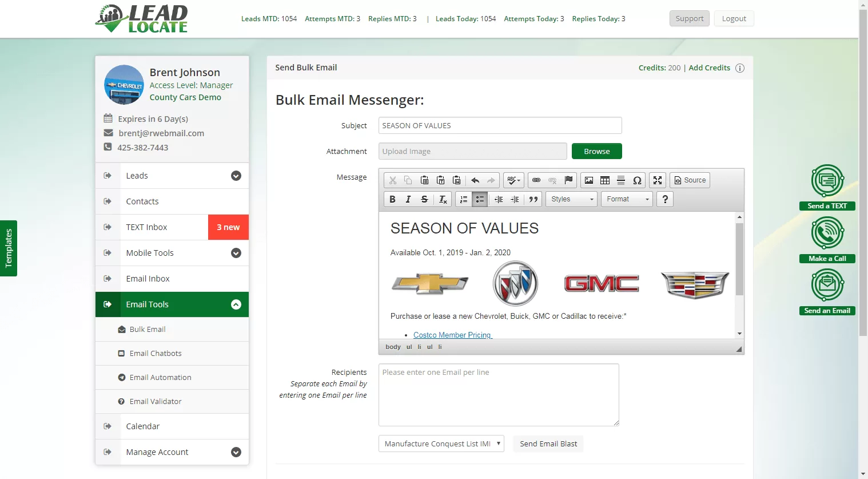This screenshot has width=868, height=479.
Task: Toggle italic text in the editor
Action: (x=408, y=199)
